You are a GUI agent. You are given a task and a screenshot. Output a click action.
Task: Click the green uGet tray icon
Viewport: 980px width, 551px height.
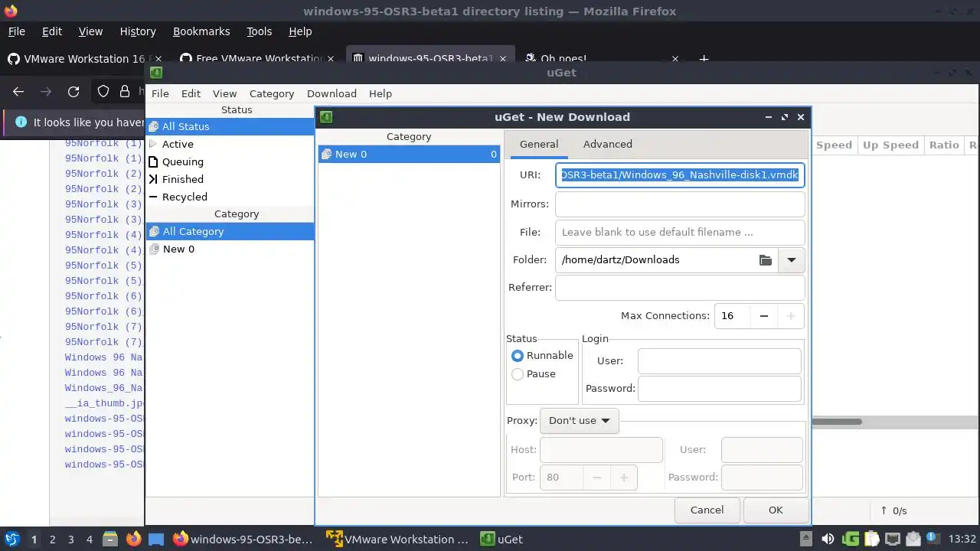[x=850, y=539]
